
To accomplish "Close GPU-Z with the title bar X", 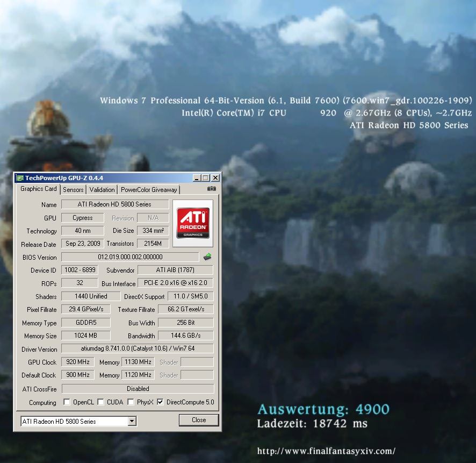I will coord(215,178).
